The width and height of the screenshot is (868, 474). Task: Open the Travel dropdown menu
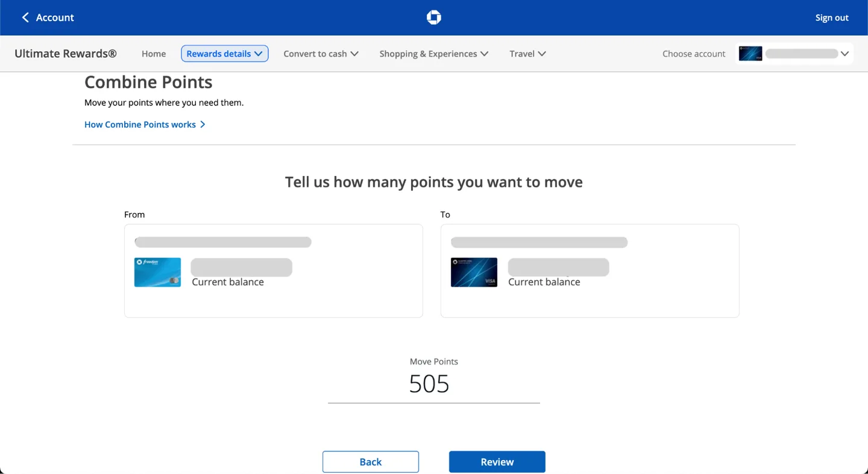click(x=527, y=54)
